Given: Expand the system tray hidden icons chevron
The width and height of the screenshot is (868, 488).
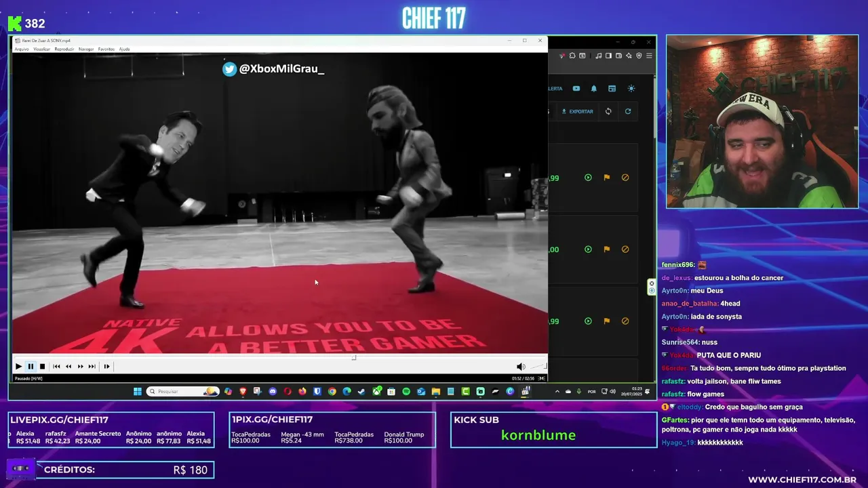Looking at the screenshot, I should 557,391.
